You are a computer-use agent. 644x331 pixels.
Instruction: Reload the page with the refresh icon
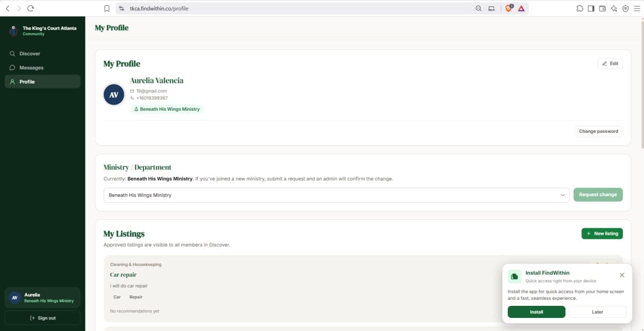click(x=31, y=9)
